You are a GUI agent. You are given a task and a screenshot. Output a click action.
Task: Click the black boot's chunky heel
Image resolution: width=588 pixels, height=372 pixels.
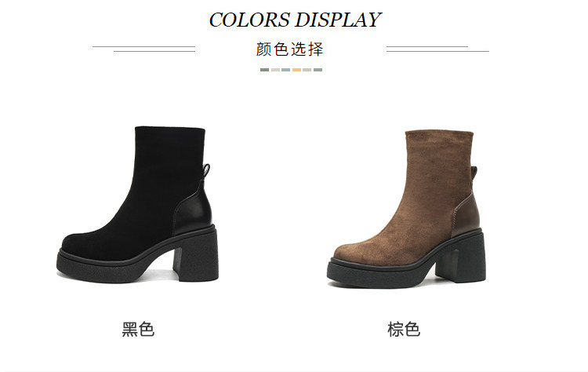pyautogui.click(x=196, y=257)
